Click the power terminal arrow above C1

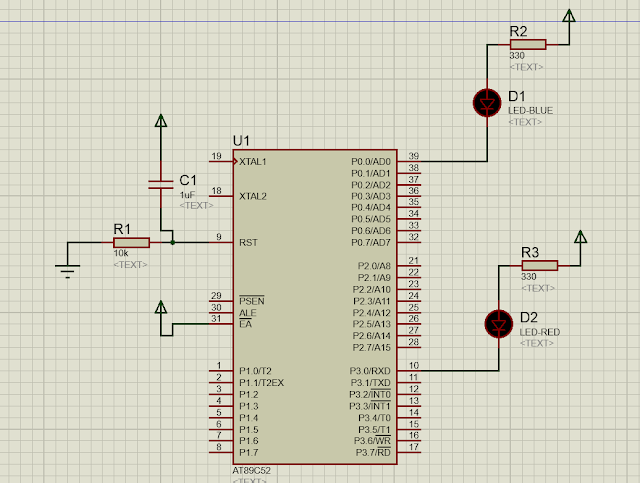point(161,121)
